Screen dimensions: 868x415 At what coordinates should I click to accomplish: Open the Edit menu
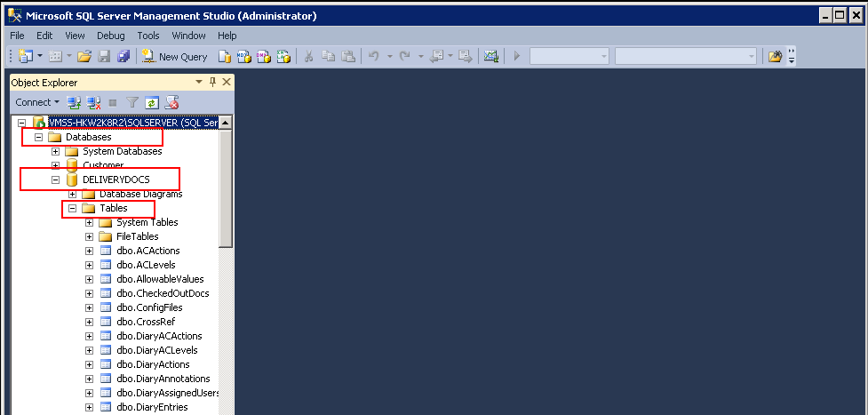[44, 36]
